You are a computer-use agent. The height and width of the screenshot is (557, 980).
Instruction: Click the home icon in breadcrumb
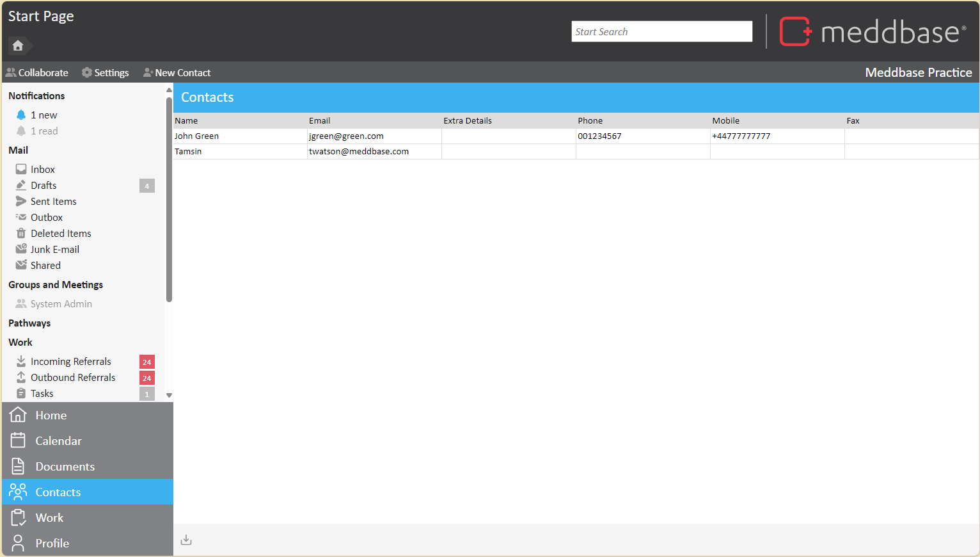(x=18, y=45)
